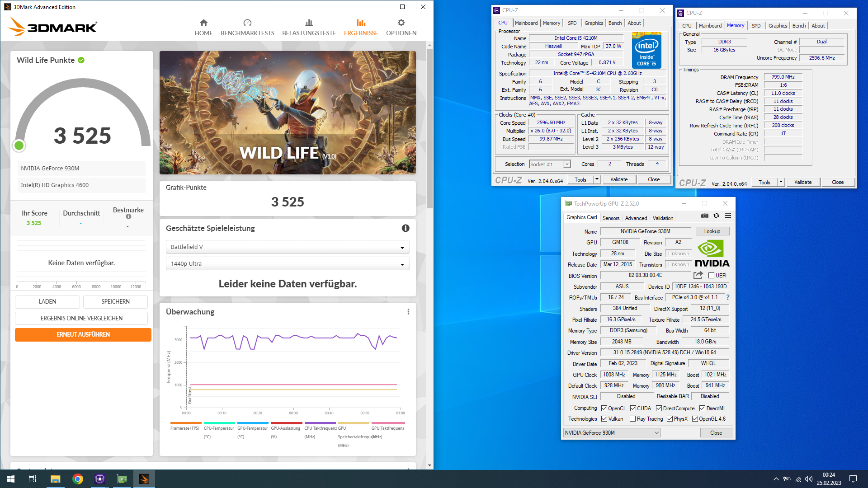Open the notification center icon
The width and height of the screenshot is (868, 488).
[x=853, y=479]
